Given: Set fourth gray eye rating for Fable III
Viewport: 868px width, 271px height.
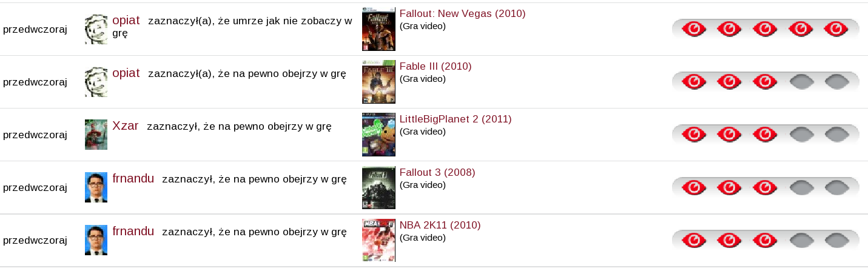Looking at the screenshot, I should [801, 82].
